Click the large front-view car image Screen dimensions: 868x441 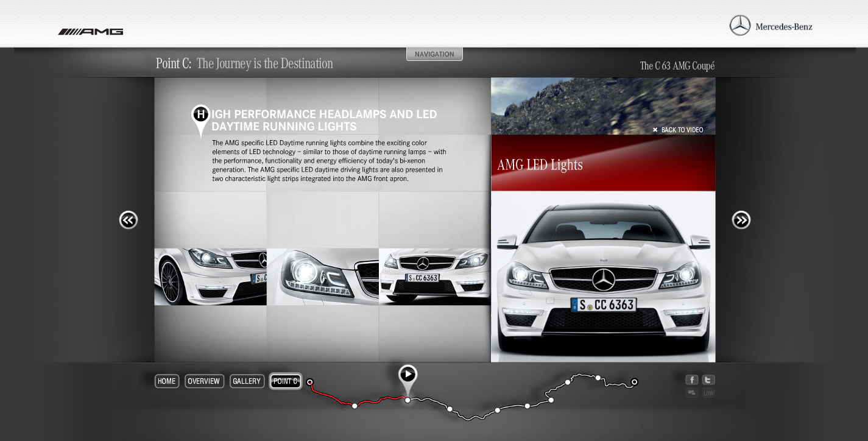tap(603, 277)
